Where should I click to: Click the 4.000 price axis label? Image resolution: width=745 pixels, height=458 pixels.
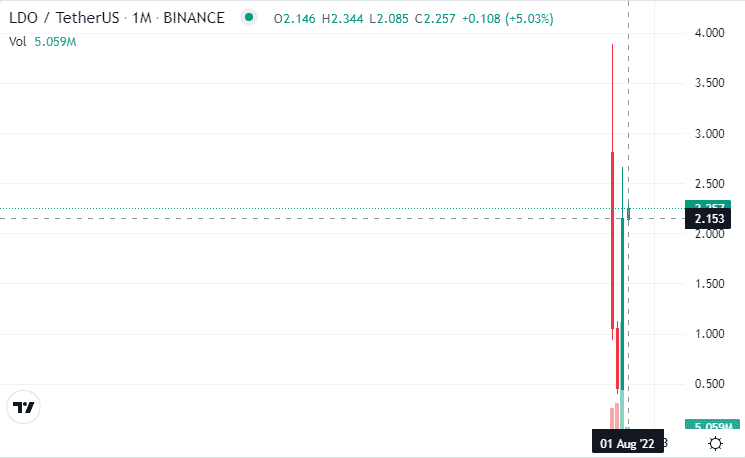[x=709, y=33]
